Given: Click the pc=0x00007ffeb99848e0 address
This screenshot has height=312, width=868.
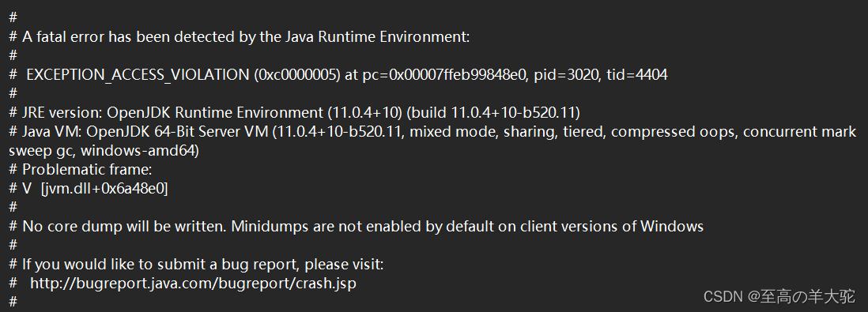Looking at the screenshot, I should click(x=444, y=75).
